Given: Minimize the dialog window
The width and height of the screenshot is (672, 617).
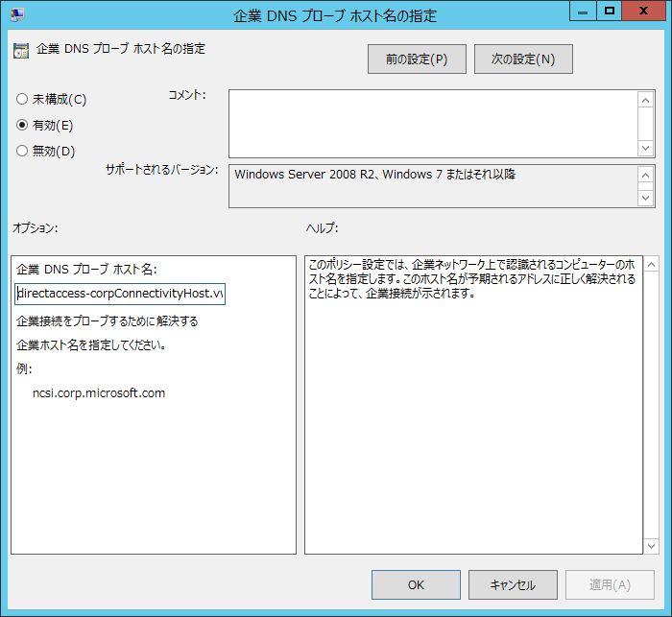Looking at the screenshot, I should [x=583, y=12].
